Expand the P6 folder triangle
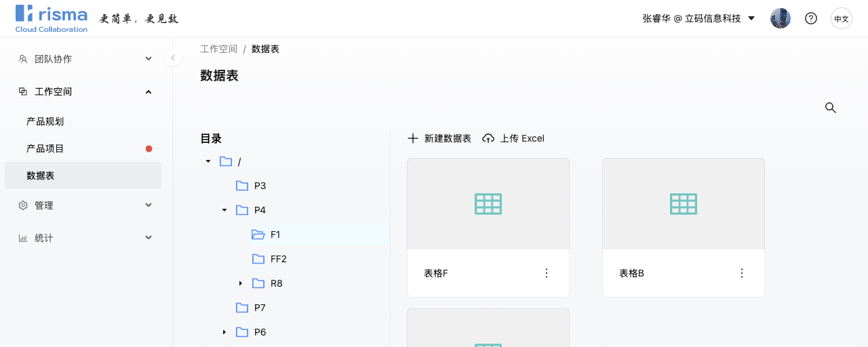Viewport: 868px width, 347px height. coord(224,332)
